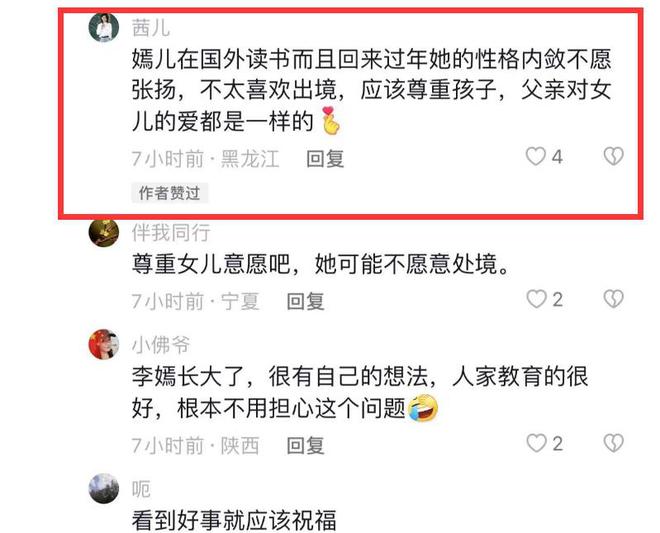The image size is (660, 533).
Task: Tap broken heart on 伴我同行's comment
Action: tap(613, 299)
